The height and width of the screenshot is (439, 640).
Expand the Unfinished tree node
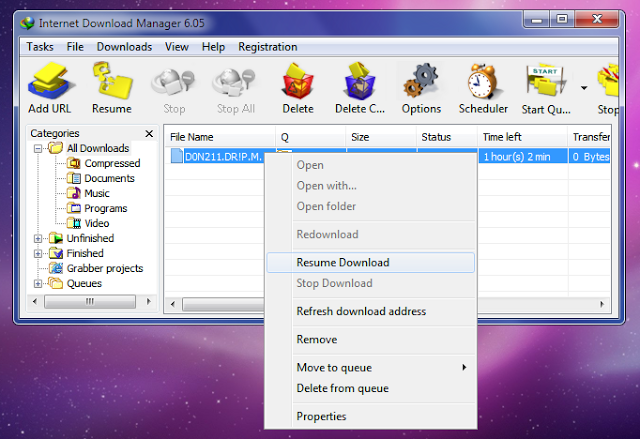38,239
